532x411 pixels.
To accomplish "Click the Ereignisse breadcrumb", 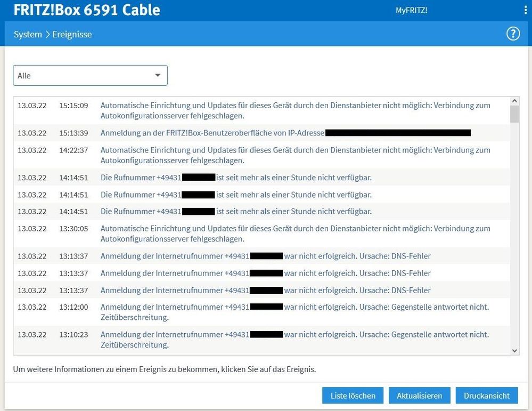I will [x=72, y=34].
